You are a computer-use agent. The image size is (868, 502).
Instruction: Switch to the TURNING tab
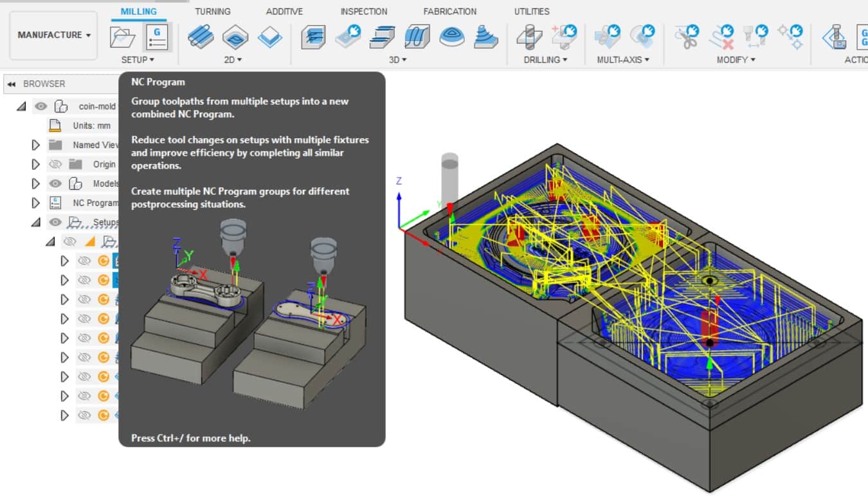(x=213, y=12)
